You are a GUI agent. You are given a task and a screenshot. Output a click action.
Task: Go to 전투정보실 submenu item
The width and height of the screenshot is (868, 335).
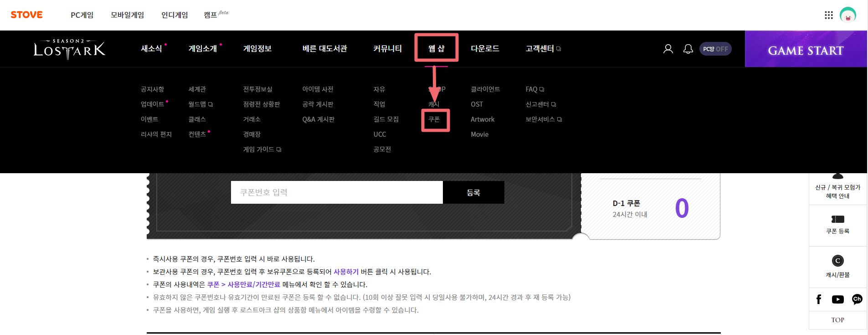[x=258, y=89]
